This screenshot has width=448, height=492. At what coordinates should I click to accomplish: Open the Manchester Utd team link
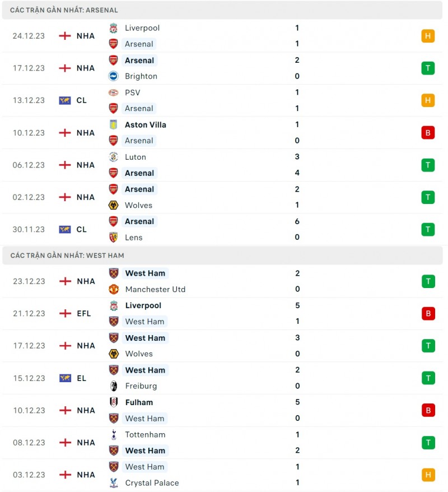[155, 289]
